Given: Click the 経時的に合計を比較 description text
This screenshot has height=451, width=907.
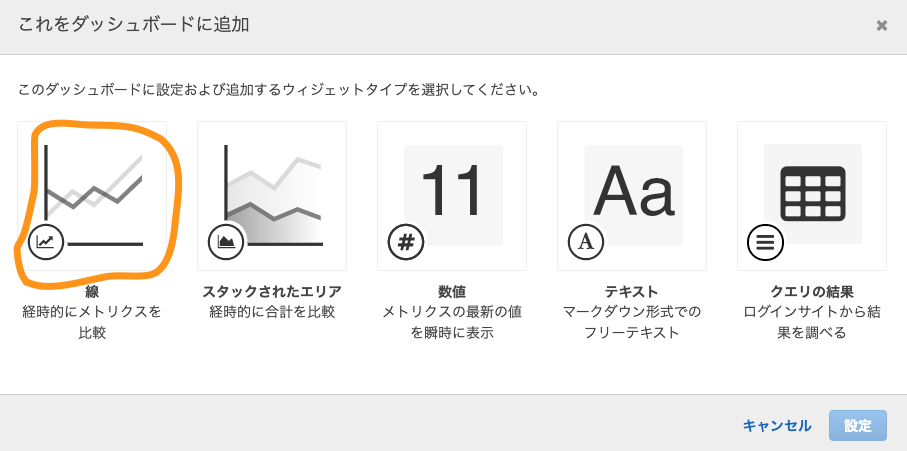Looking at the screenshot, I should tap(272, 312).
